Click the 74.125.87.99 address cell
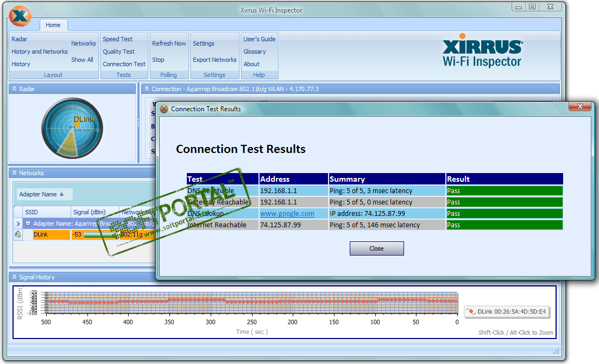Screen dimensions: 599x364 (293, 225)
